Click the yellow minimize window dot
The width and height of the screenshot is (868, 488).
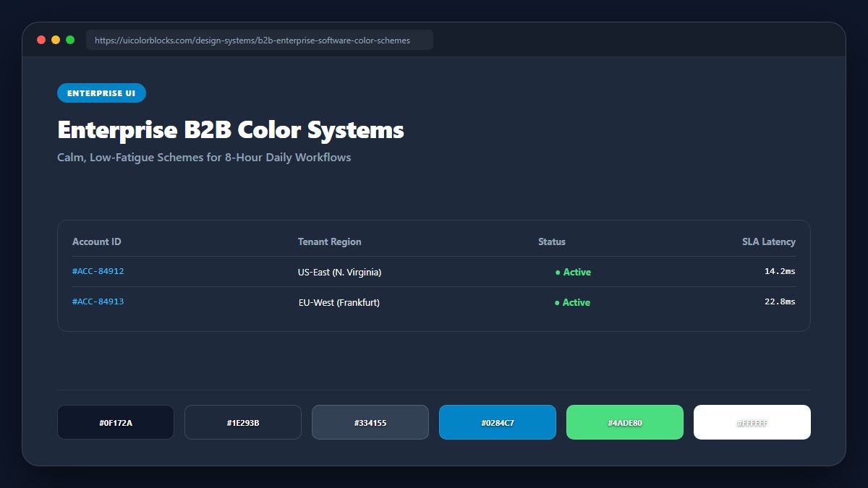coord(56,40)
